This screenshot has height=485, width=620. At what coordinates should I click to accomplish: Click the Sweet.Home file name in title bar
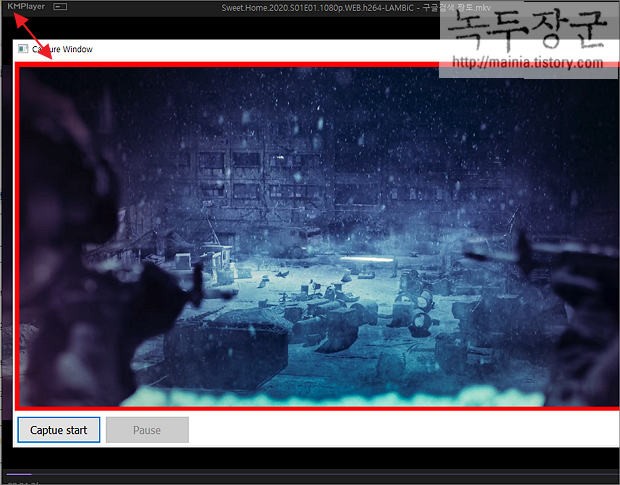coord(356,8)
